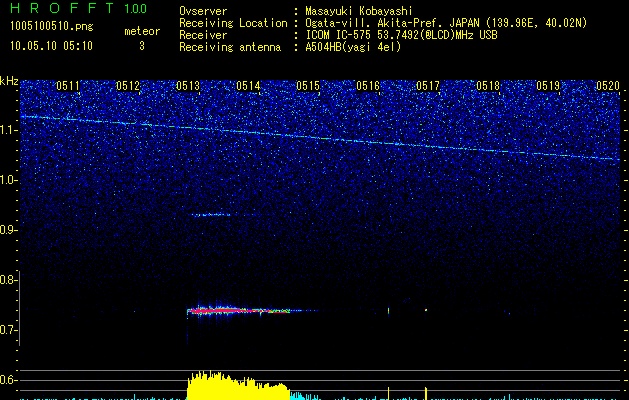Click the 0513 time marker
629x400 pixels.
(x=188, y=86)
